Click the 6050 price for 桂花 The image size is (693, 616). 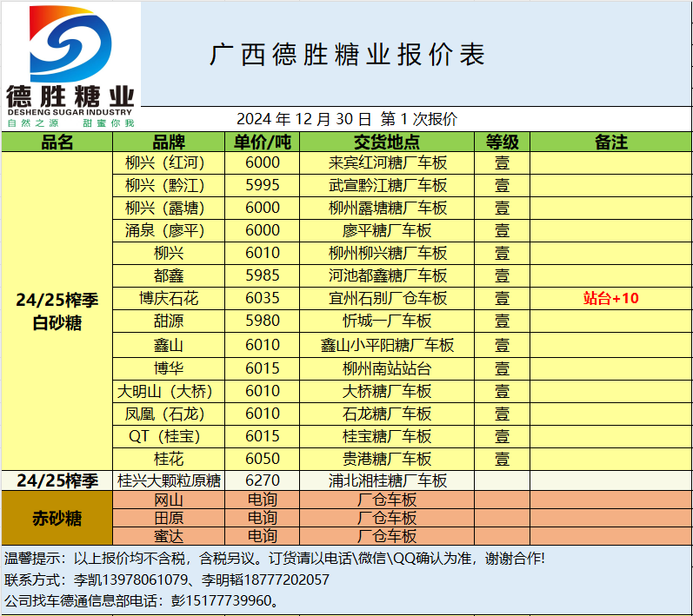pos(263,458)
